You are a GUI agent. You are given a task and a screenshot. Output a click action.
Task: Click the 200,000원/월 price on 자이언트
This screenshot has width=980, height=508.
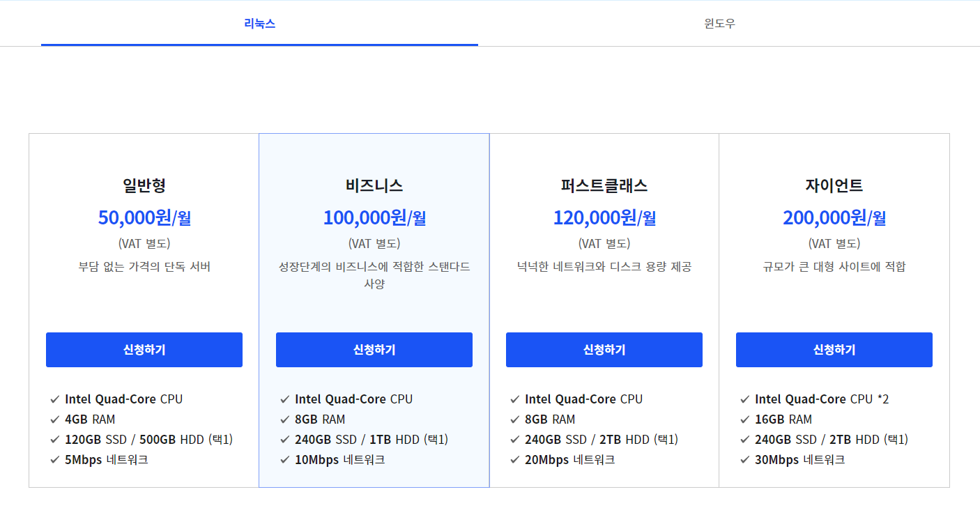[x=834, y=217]
